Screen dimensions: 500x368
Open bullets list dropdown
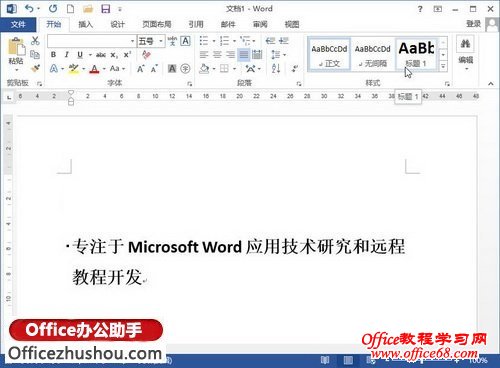(x=214, y=41)
